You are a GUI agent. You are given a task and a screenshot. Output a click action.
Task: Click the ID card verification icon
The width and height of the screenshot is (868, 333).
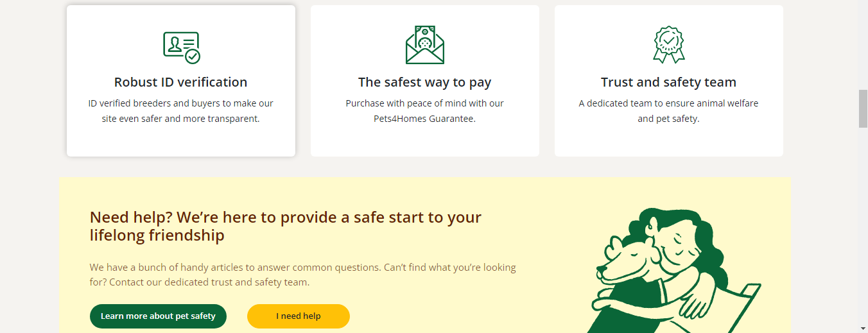tap(181, 47)
